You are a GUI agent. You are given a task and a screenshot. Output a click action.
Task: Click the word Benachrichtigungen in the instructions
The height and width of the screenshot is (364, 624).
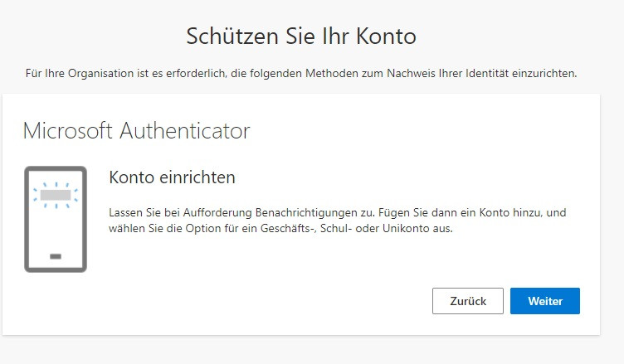coord(283,213)
